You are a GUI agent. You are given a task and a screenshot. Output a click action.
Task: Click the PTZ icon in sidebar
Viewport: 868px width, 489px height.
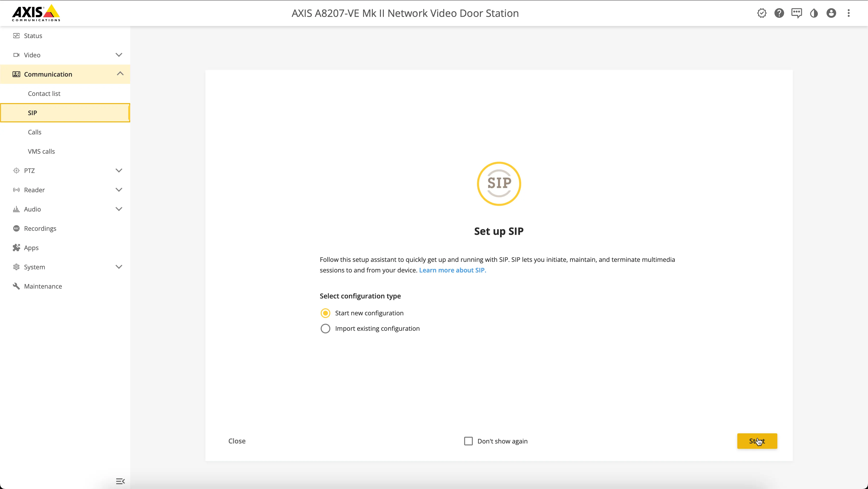tap(16, 171)
